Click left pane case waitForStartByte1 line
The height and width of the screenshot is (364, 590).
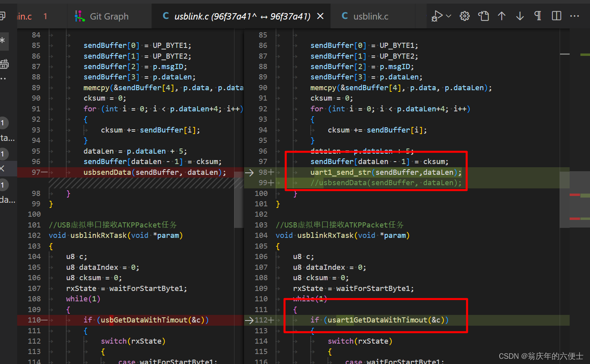[168, 361]
